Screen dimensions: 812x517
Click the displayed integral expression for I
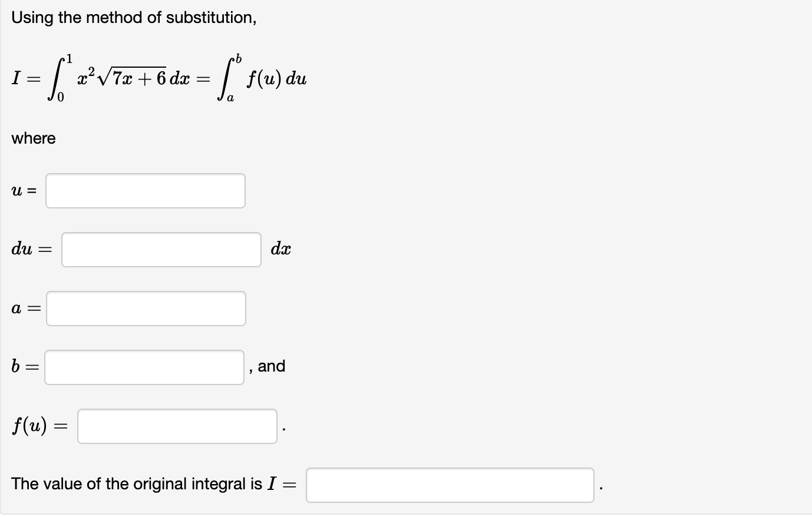click(159, 78)
